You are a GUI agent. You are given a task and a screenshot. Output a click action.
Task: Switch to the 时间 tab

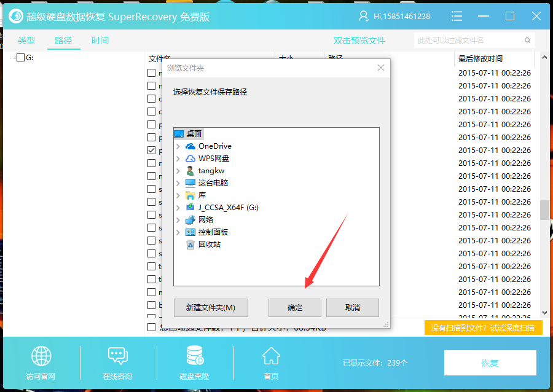[x=100, y=41]
